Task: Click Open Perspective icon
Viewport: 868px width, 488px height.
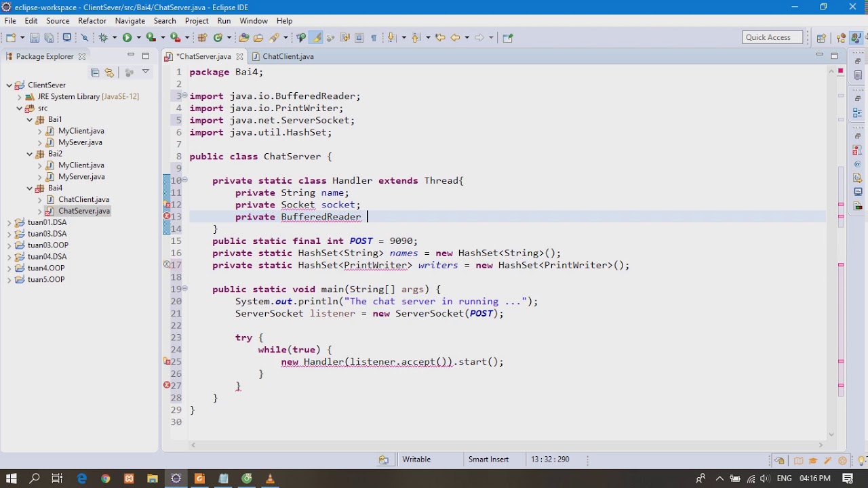Action: click(821, 38)
